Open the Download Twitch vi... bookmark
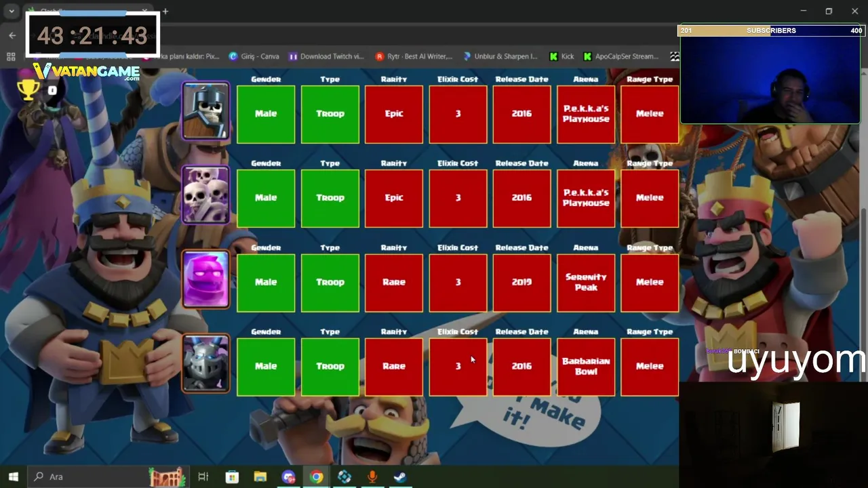Viewport: 868px width, 488px height. coord(326,56)
